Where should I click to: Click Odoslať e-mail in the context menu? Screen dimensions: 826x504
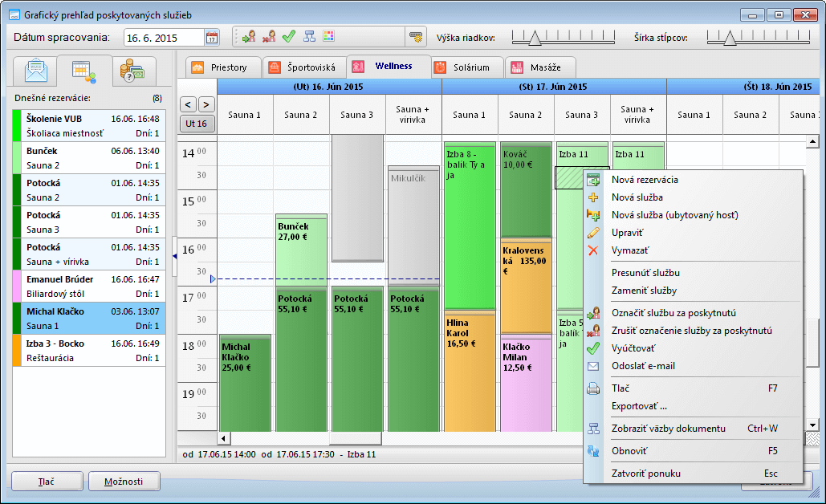click(643, 366)
